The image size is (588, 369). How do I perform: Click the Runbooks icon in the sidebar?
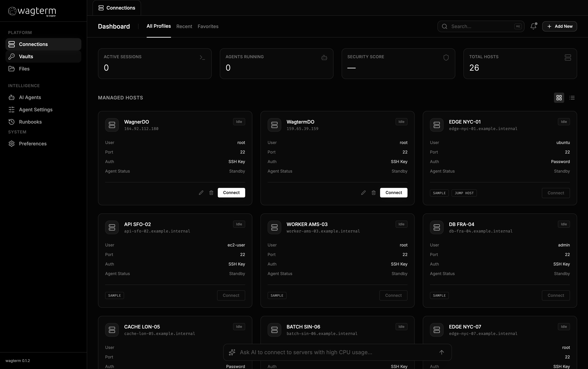coord(11,122)
